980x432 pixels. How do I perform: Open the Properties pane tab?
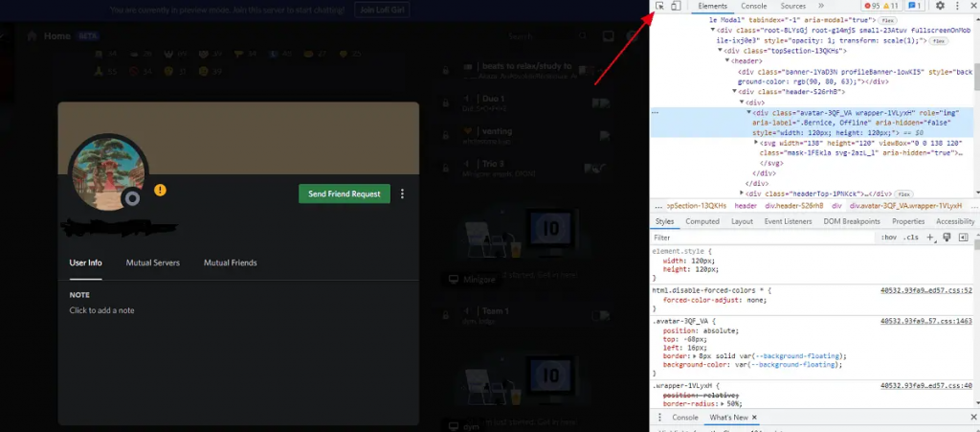(x=908, y=221)
